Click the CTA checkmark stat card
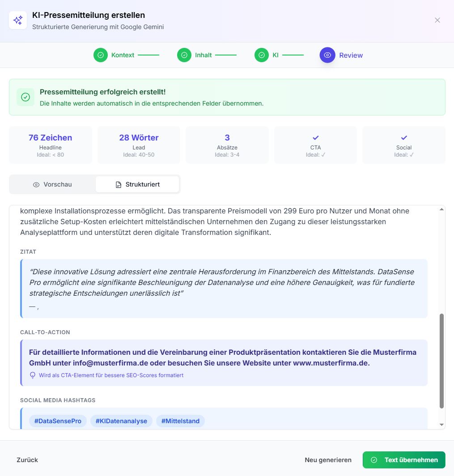 [x=315, y=144]
